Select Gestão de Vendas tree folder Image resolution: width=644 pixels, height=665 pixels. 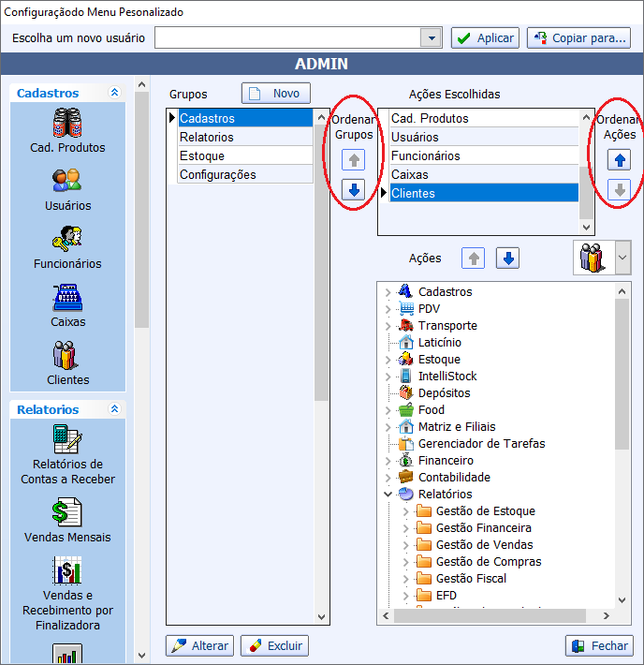point(484,545)
